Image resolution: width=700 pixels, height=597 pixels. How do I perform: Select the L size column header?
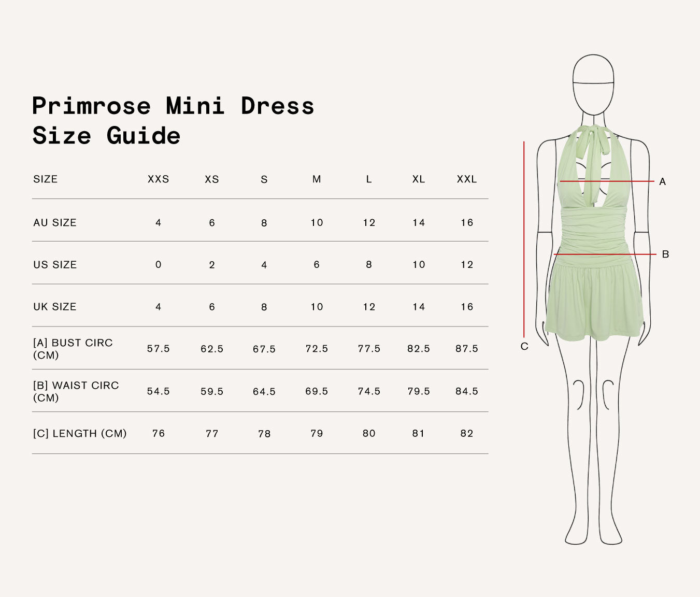pos(368,179)
